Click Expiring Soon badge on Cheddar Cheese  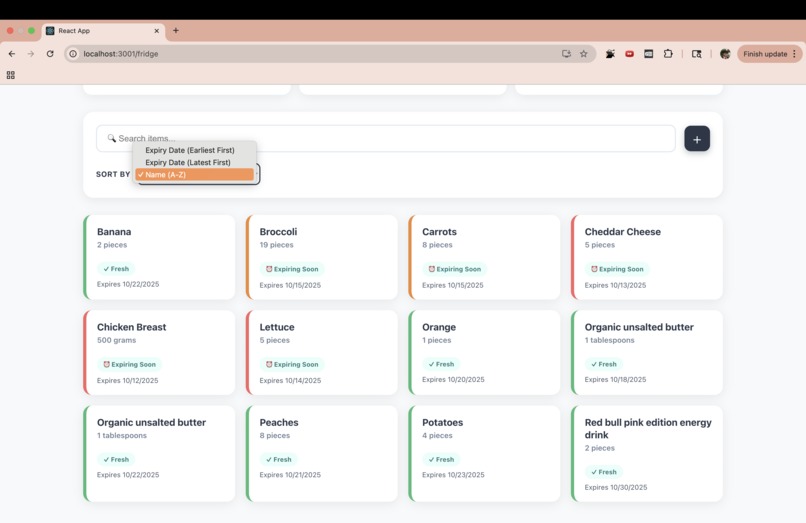(617, 269)
